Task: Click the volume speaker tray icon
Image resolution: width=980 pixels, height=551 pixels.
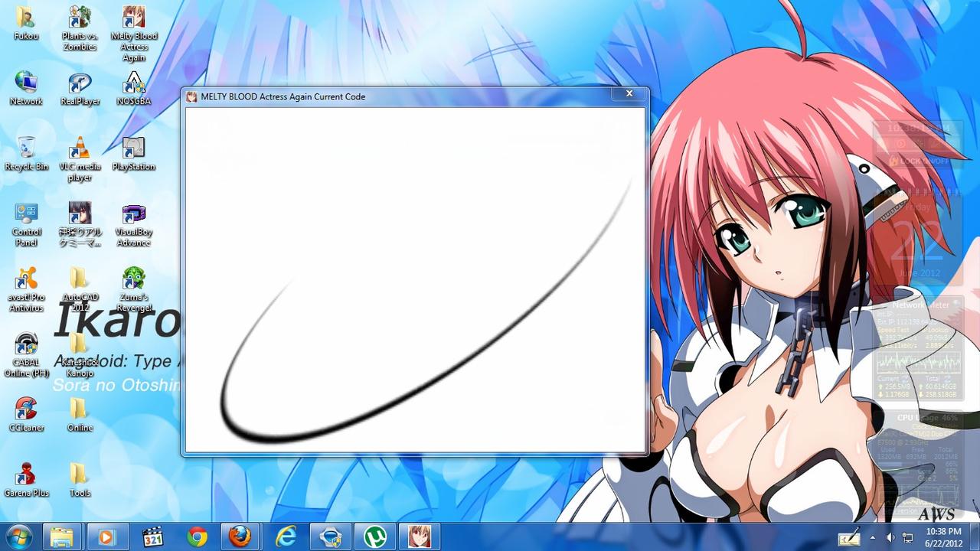Action: click(x=890, y=537)
